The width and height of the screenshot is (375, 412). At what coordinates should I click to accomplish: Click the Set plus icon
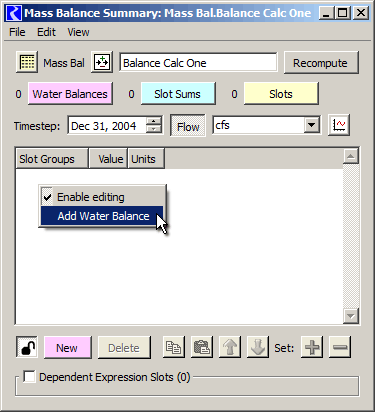click(312, 347)
